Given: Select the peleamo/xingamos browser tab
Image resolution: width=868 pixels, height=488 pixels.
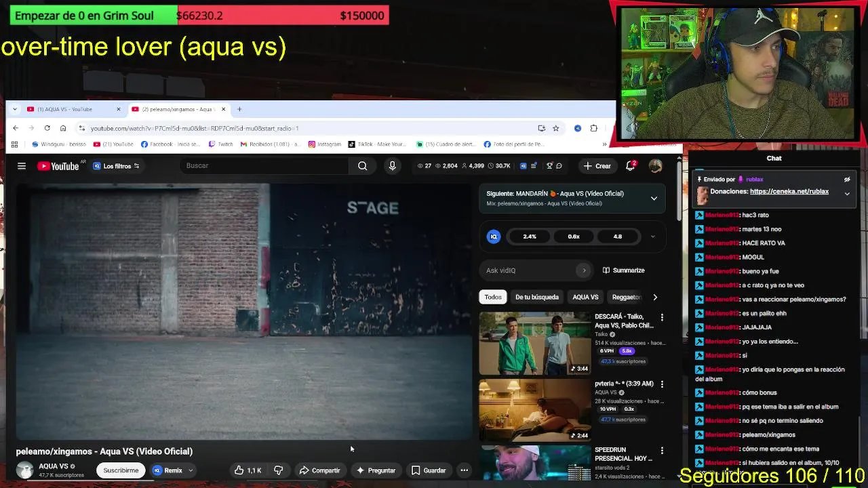Looking at the screenshot, I should (x=179, y=109).
